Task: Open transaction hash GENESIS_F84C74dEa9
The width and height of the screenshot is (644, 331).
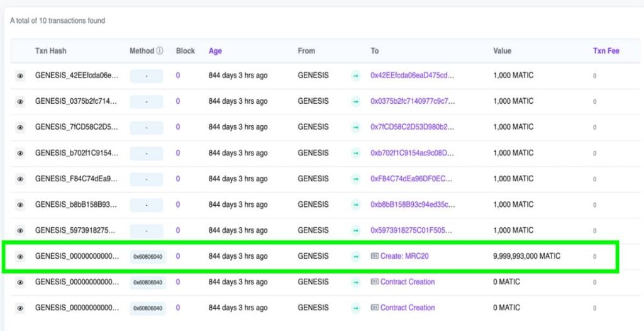Action: (x=77, y=179)
